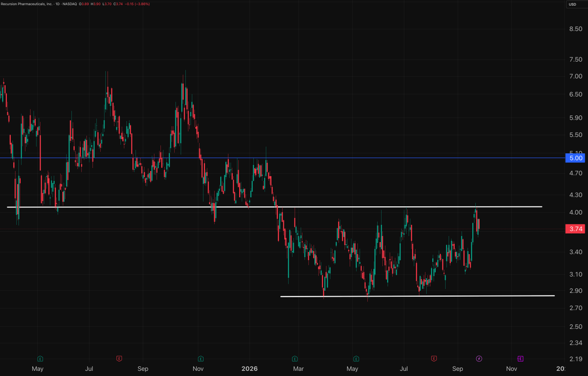
Task: Click the NASDAQ exchange label in the legend
Action: coord(69,4)
